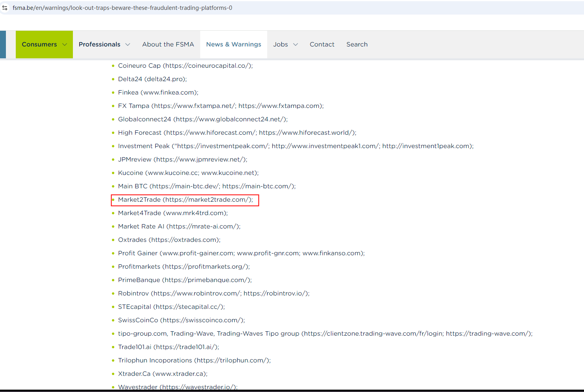Click the Investment Peak entry
584x392 pixels.
click(x=296, y=146)
